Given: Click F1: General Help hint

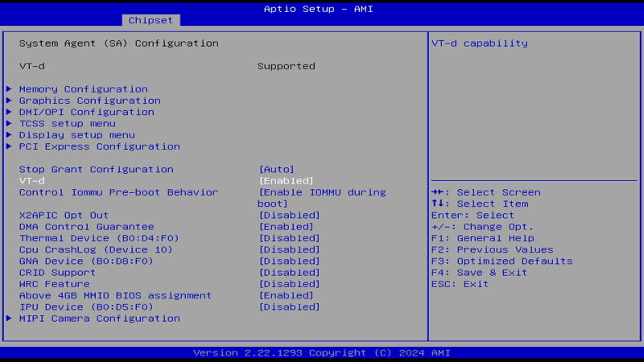Looking at the screenshot, I should tap(482, 238).
